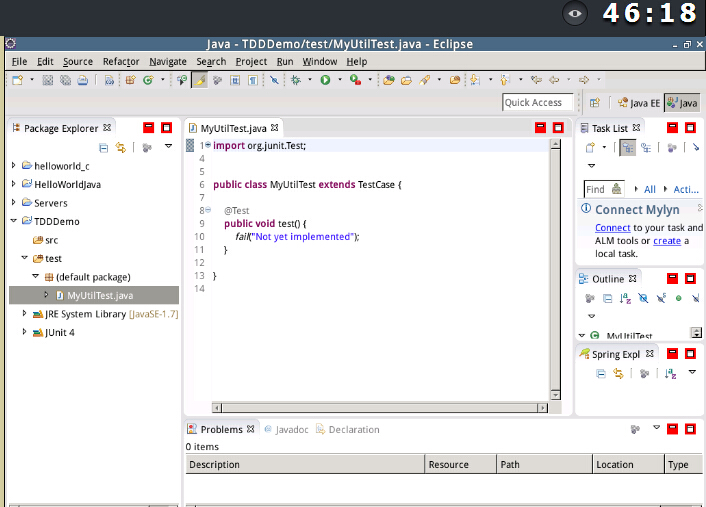Image resolution: width=706 pixels, height=507 pixels.
Task: Collapse the test source folder
Action: [x=25, y=258]
